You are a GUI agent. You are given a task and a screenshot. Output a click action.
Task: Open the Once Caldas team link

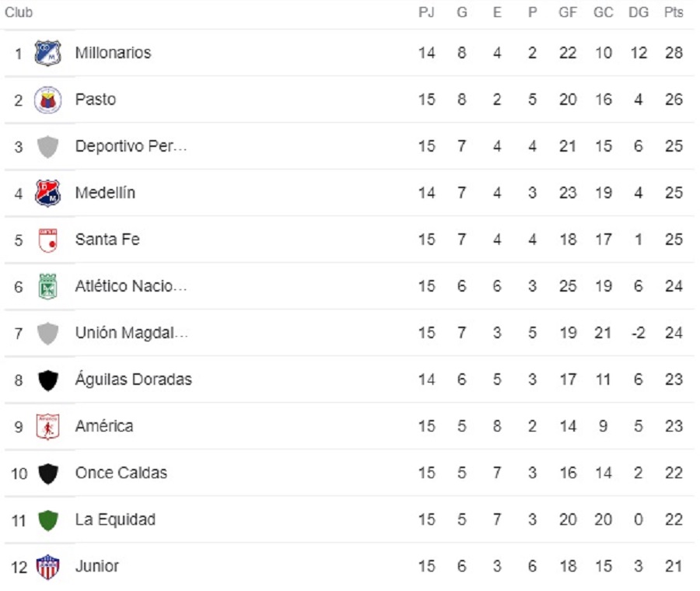click(121, 473)
